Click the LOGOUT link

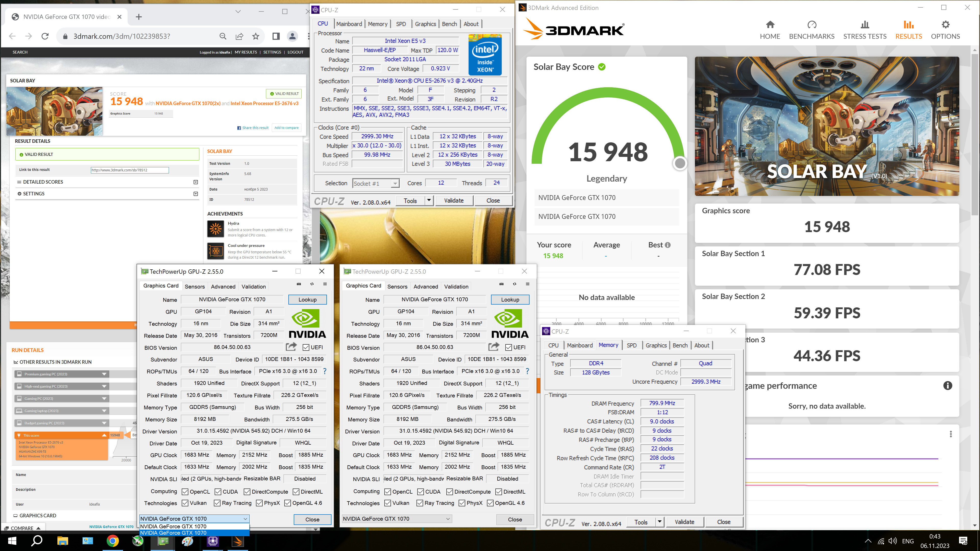coord(295,52)
